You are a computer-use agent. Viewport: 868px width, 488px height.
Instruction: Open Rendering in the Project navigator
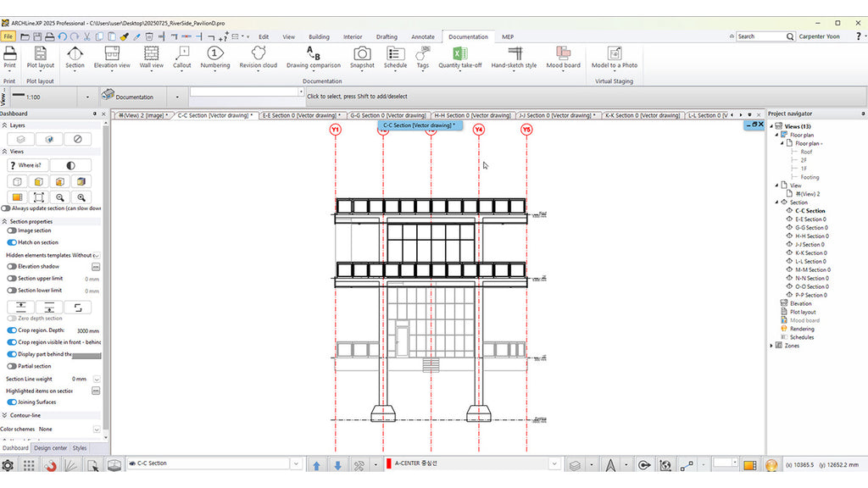[x=802, y=330]
